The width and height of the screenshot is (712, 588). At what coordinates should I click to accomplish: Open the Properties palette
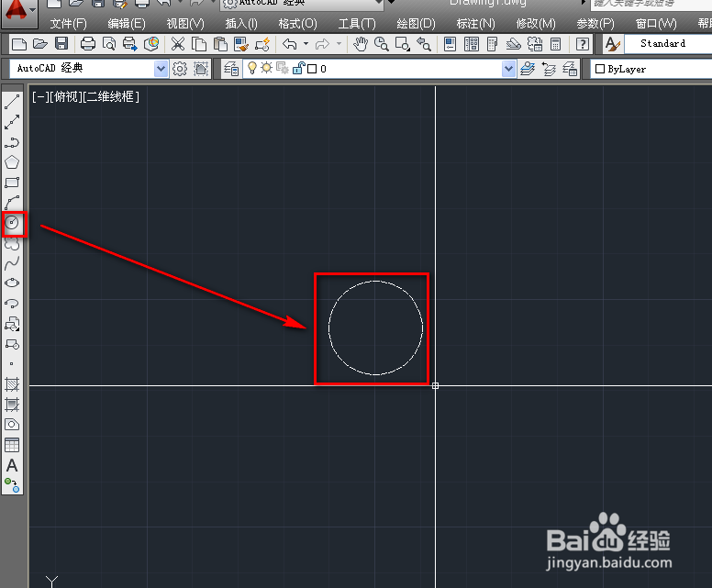(x=450, y=44)
